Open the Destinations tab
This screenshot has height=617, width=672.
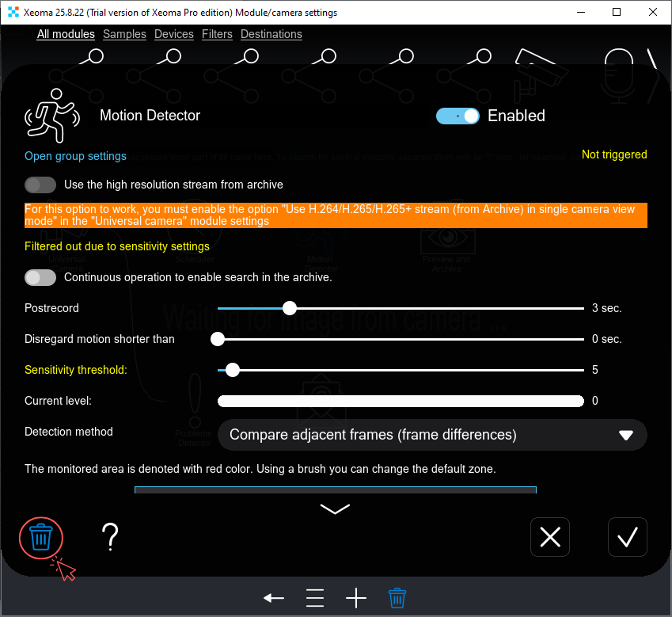pyautogui.click(x=271, y=34)
